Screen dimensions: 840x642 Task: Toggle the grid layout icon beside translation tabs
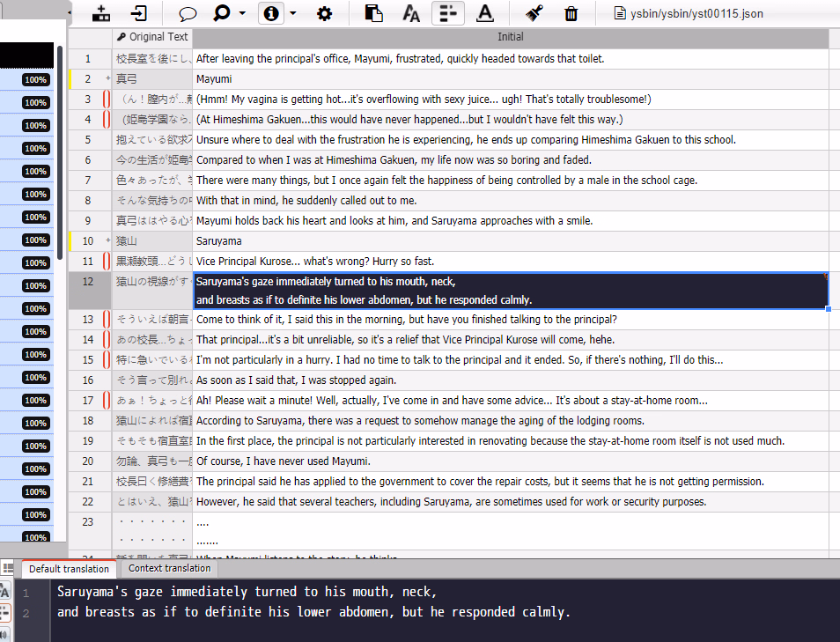coord(8,569)
